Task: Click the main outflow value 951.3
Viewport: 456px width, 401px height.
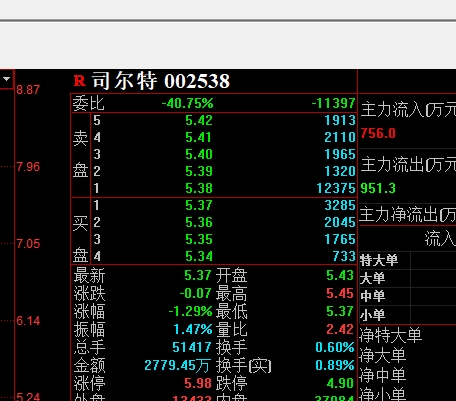Action: (x=378, y=188)
